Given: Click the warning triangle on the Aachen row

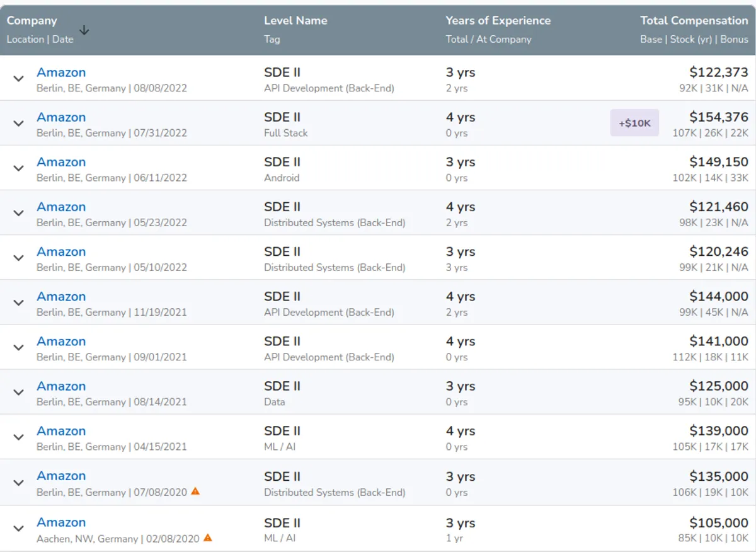Looking at the screenshot, I should tap(208, 538).
